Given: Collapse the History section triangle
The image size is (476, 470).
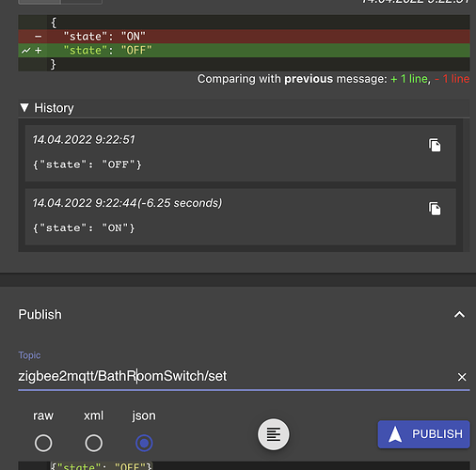Looking at the screenshot, I should [x=24, y=108].
